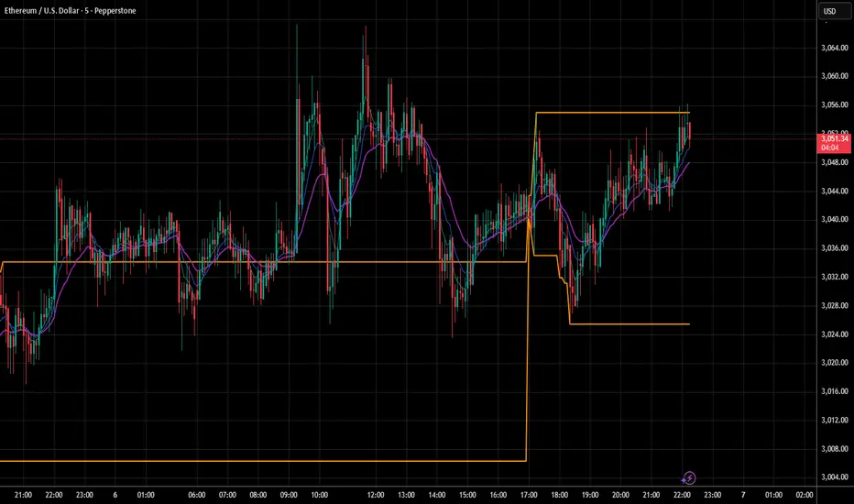Click the 3,036.00 price axis label
Screen dimensions: 854x504
(x=835, y=248)
